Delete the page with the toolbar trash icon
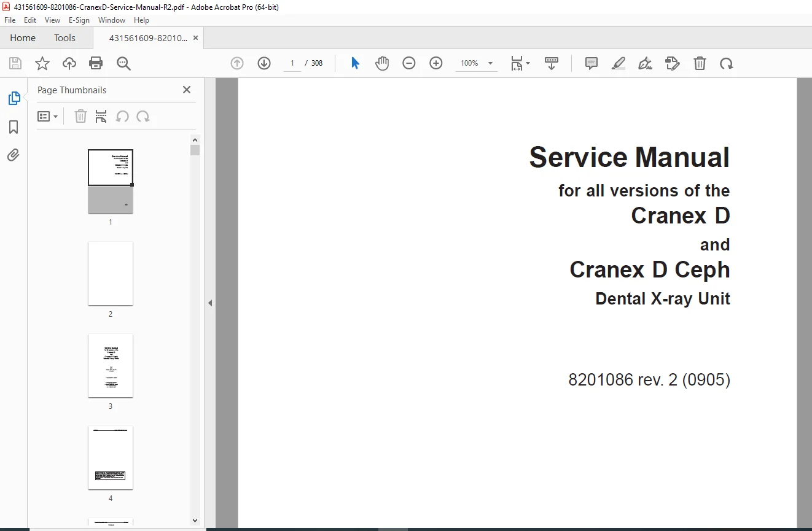 pyautogui.click(x=700, y=63)
